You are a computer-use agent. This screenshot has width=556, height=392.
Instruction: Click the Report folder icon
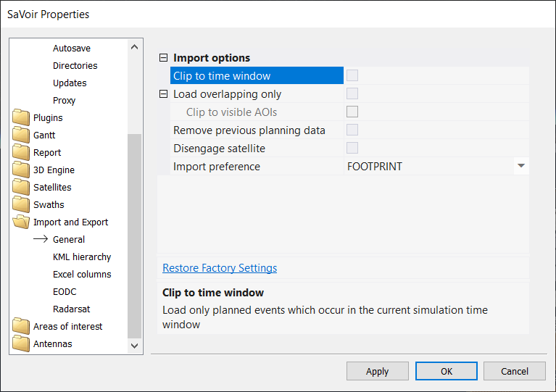coord(21,153)
